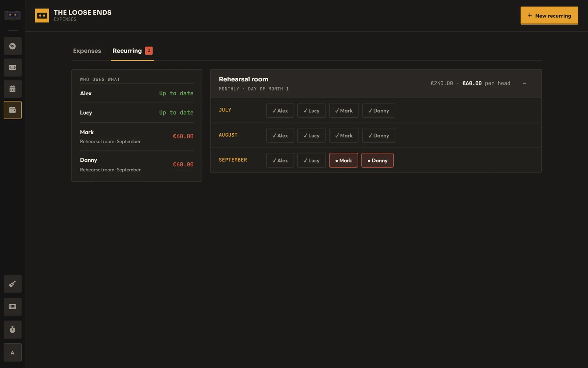
Task: Open the guitar icon in the sidebar
Action: point(12,284)
